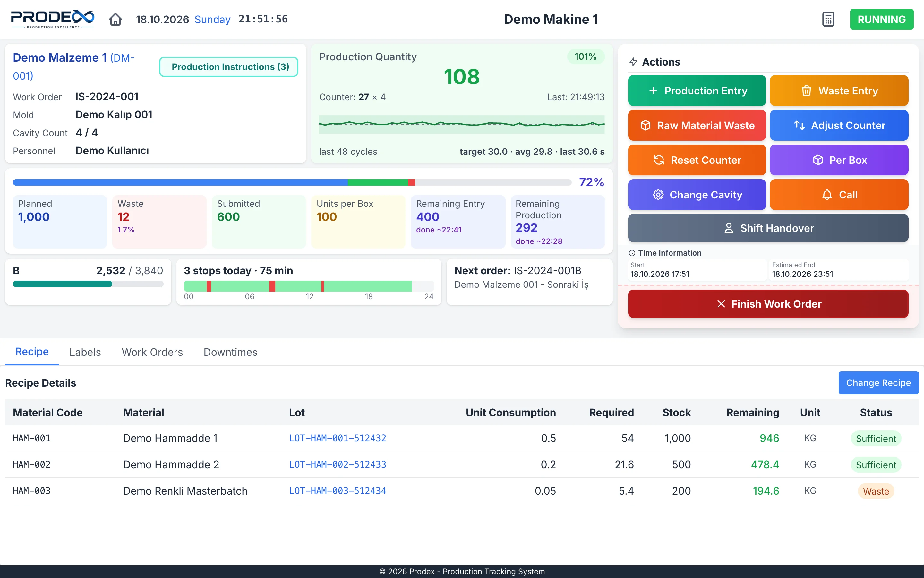The height and width of the screenshot is (578, 924).
Task: Click the stops today timeline bar
Action: tap(309, 286)
